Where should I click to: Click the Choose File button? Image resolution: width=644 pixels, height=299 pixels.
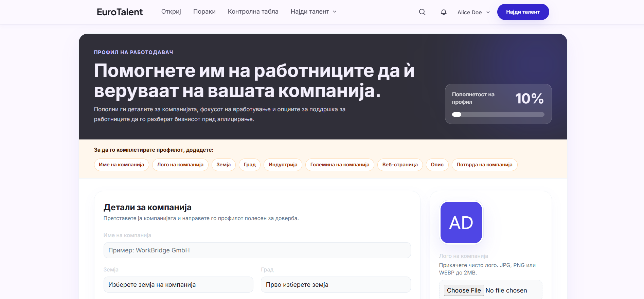464,290
